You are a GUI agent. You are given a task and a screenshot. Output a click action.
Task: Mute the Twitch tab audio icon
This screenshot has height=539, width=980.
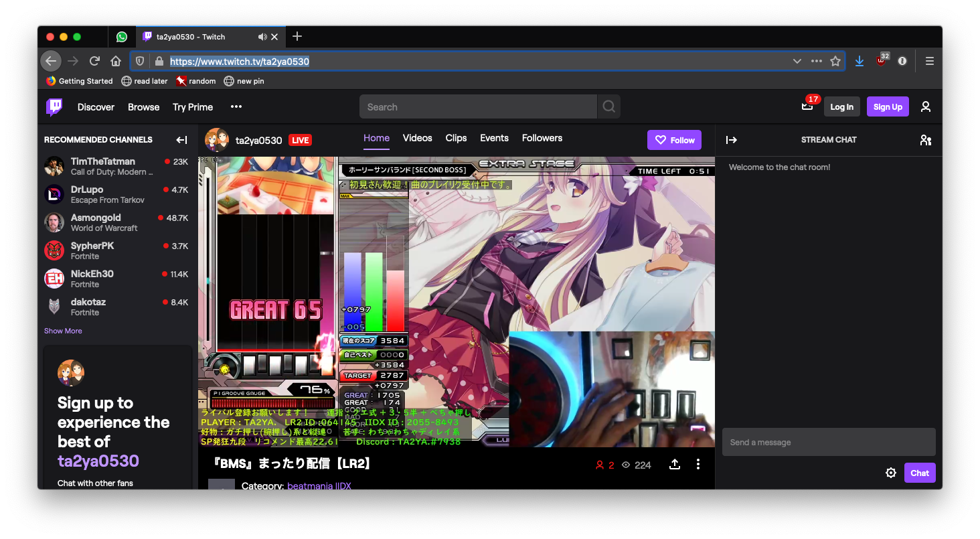tap(262, 37)
